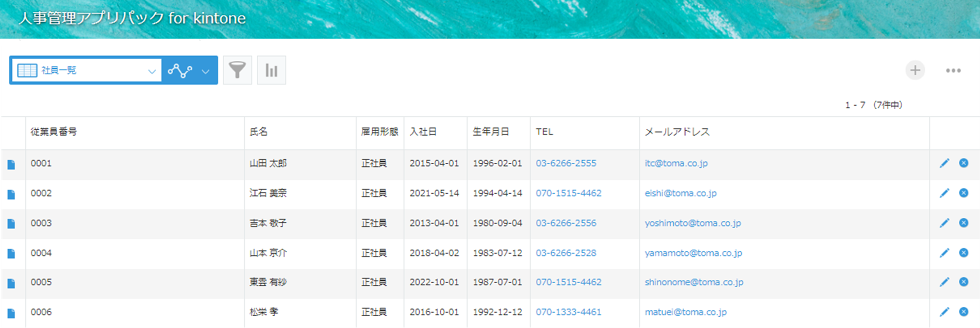Click the 人事管理アプリパック for kintone title
Image resolution: width=980 pixels, height=328 pixels.
[132, 18]
